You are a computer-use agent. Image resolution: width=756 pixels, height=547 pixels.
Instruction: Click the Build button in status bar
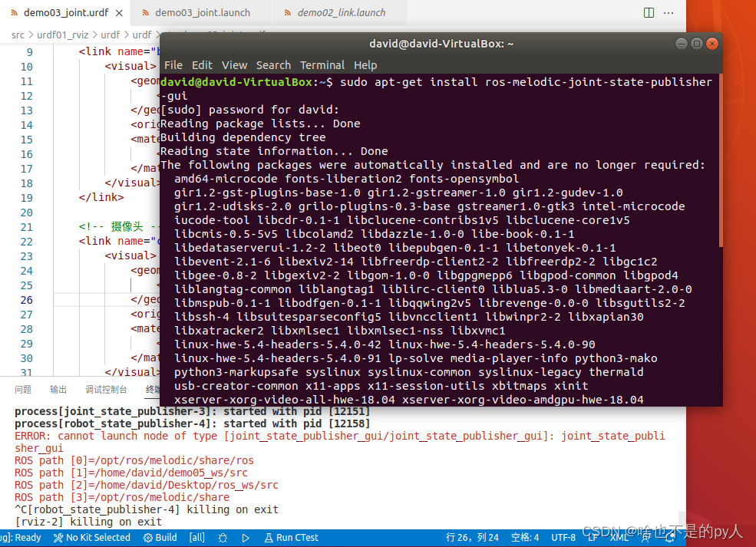160,537
